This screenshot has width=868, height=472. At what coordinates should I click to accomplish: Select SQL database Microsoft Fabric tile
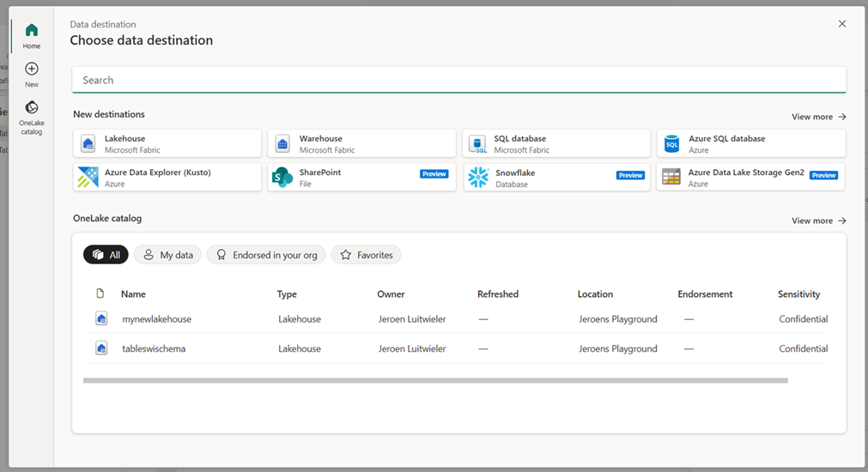click(556, 143)
